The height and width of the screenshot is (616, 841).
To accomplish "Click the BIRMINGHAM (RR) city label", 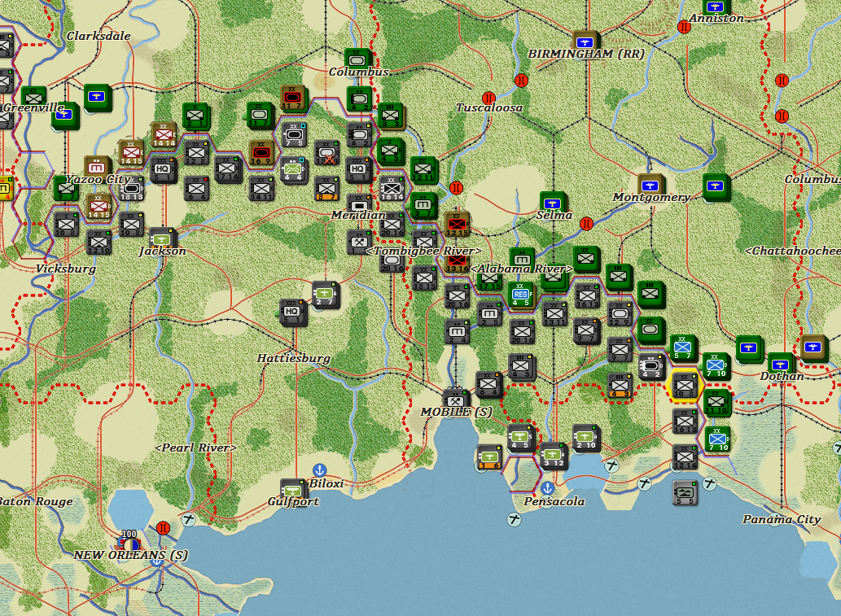I will tap(586, 54).
